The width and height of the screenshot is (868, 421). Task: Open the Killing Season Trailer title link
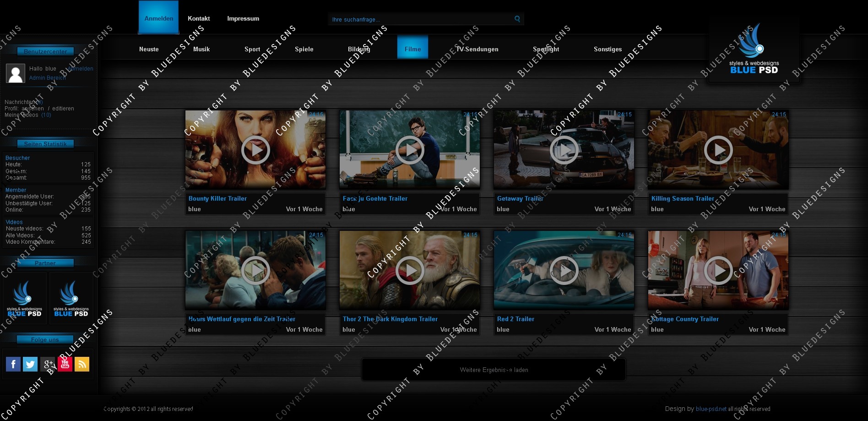683,198
